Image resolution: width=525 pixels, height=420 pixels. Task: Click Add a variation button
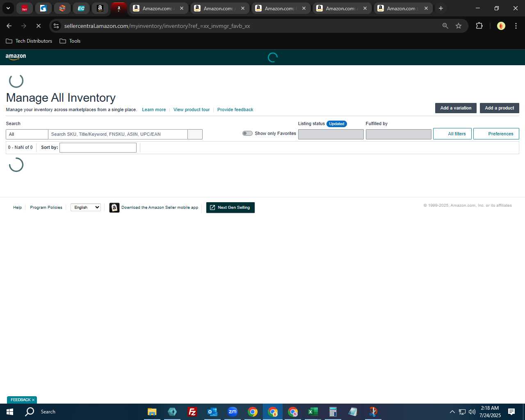tap(456, 108)
